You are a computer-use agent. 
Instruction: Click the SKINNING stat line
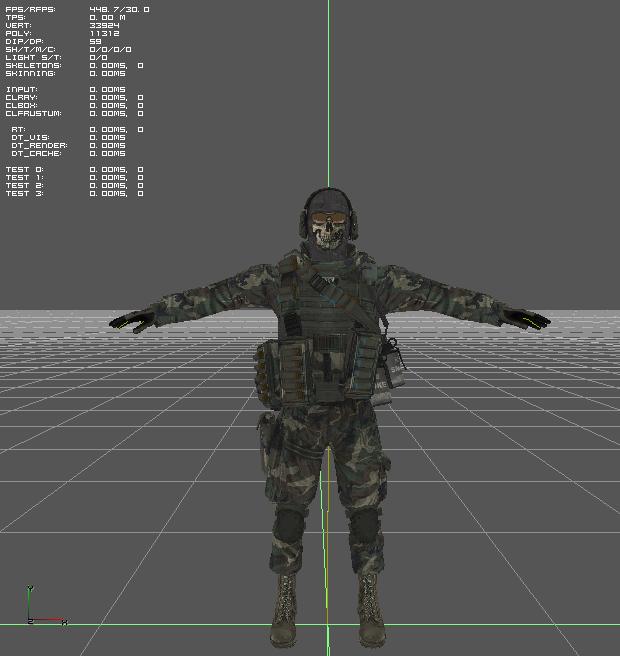65,73
